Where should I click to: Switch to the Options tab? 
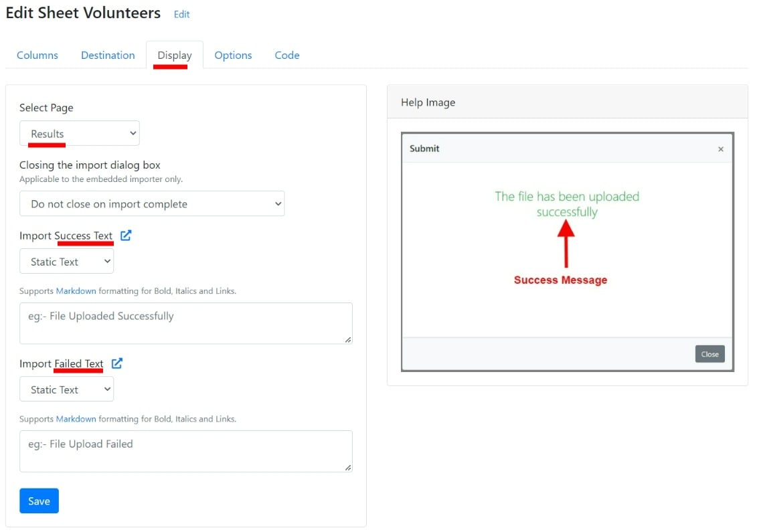tap(233, 56)
